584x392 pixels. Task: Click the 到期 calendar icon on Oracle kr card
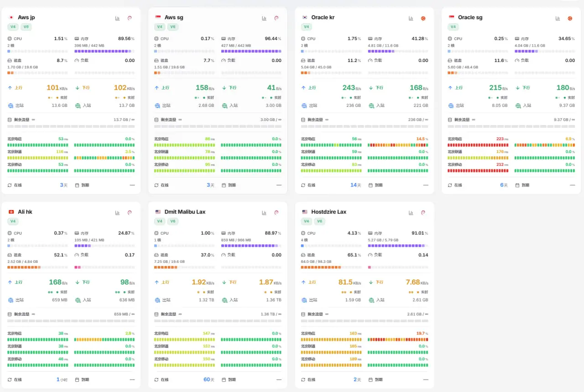point(370,185)
